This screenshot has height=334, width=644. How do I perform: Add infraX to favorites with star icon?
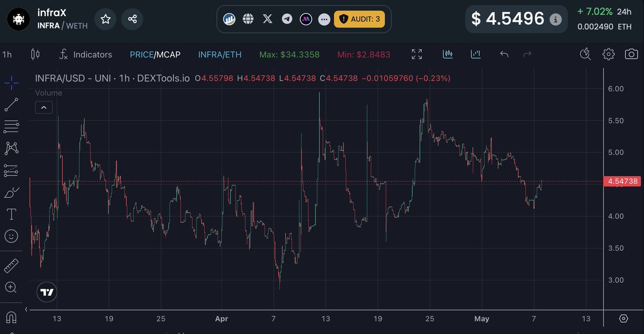[105, 19]
